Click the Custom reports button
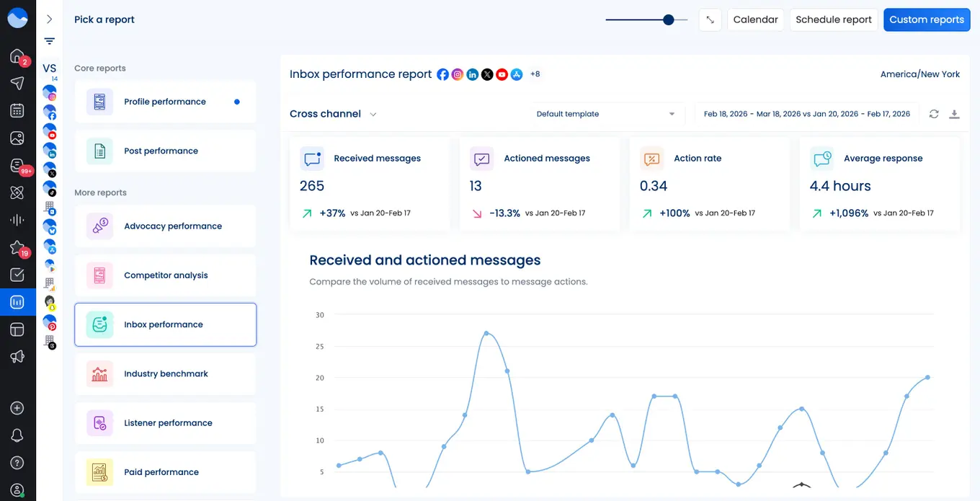980x501 pixels. 927,19
